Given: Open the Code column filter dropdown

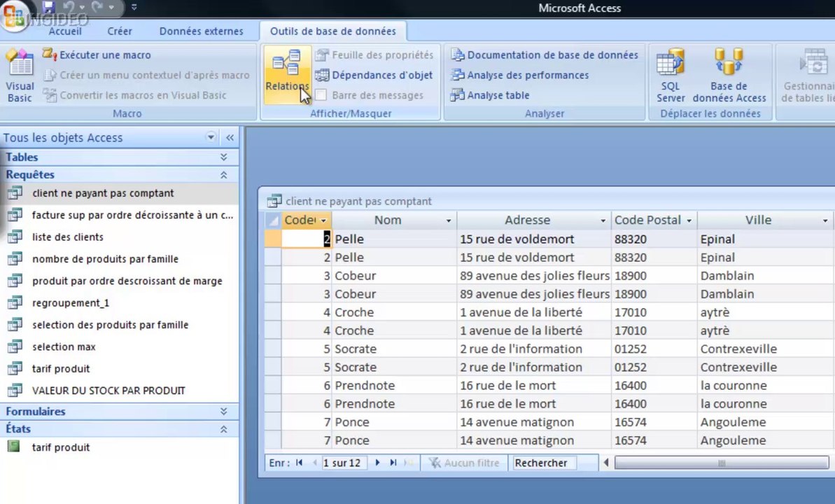Looking at the screenshot, I should [x=323, y=220].
